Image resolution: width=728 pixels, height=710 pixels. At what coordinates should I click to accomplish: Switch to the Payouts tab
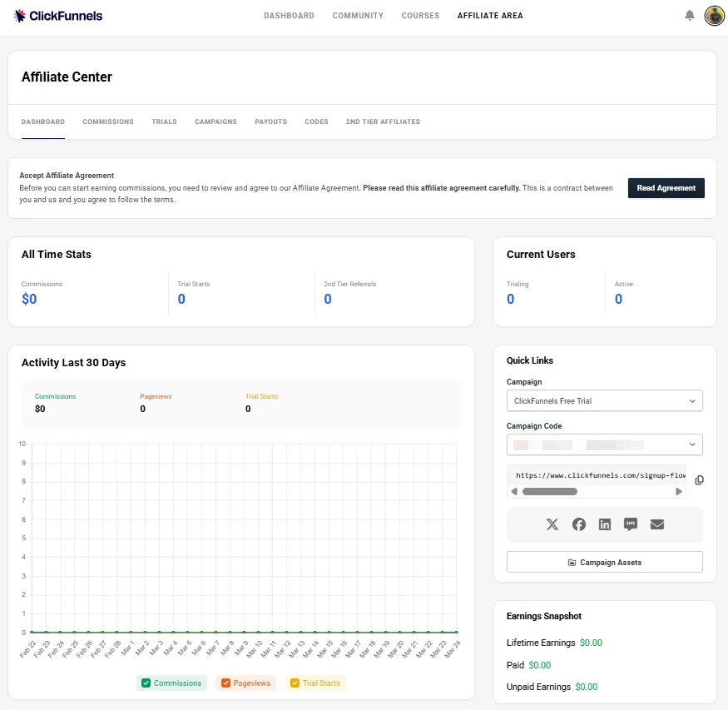[270, 122]
